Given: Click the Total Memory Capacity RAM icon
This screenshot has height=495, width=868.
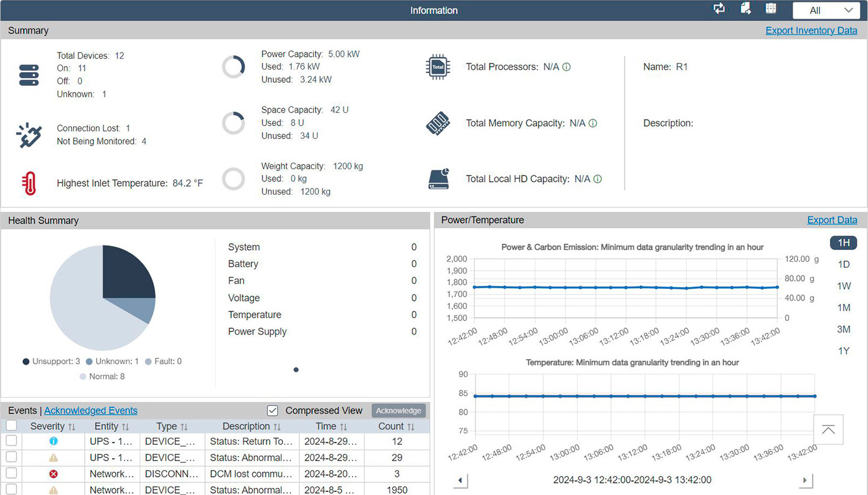Looking at the screenshot, I should click(x=438, y=123).
